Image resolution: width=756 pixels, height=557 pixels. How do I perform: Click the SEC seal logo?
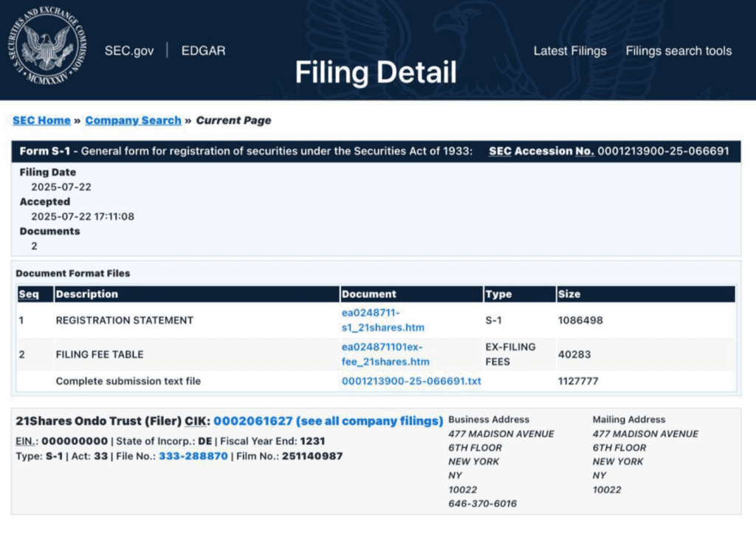tap(47, 46)
